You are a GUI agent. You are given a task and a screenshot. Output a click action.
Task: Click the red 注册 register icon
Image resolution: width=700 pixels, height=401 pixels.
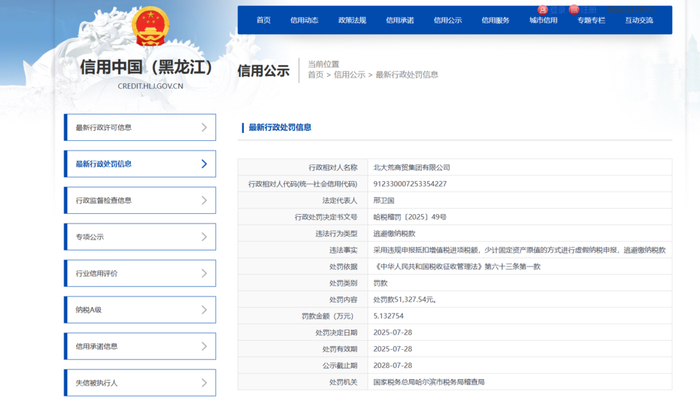[x=574, y=9]
